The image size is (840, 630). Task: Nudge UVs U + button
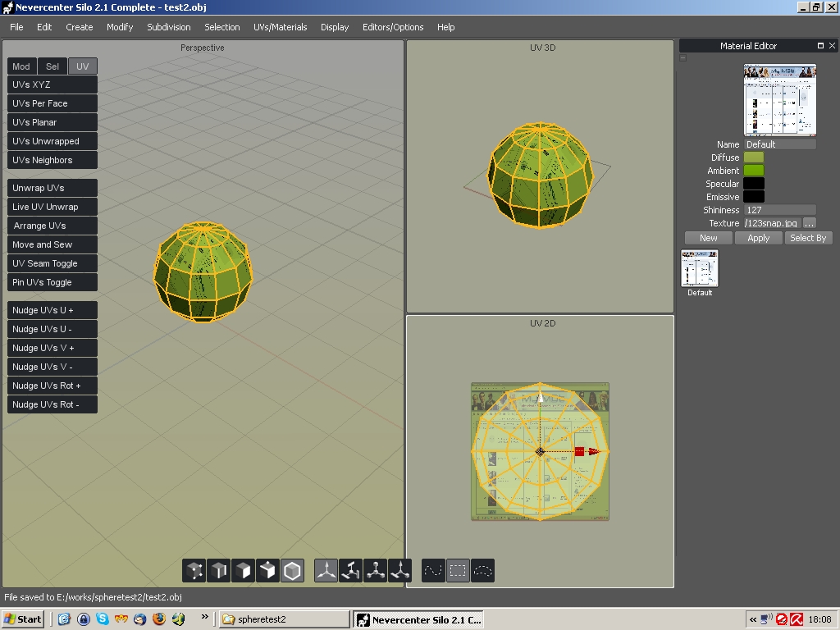52,310
